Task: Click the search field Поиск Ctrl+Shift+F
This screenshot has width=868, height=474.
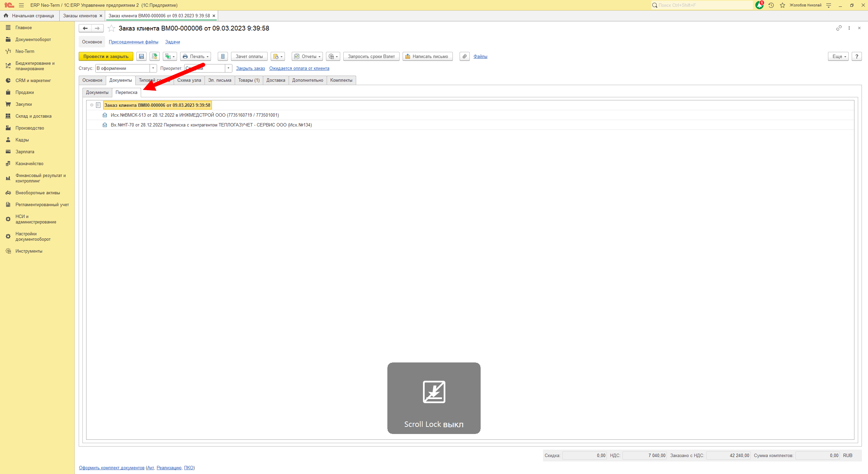Action: [702, 5]
